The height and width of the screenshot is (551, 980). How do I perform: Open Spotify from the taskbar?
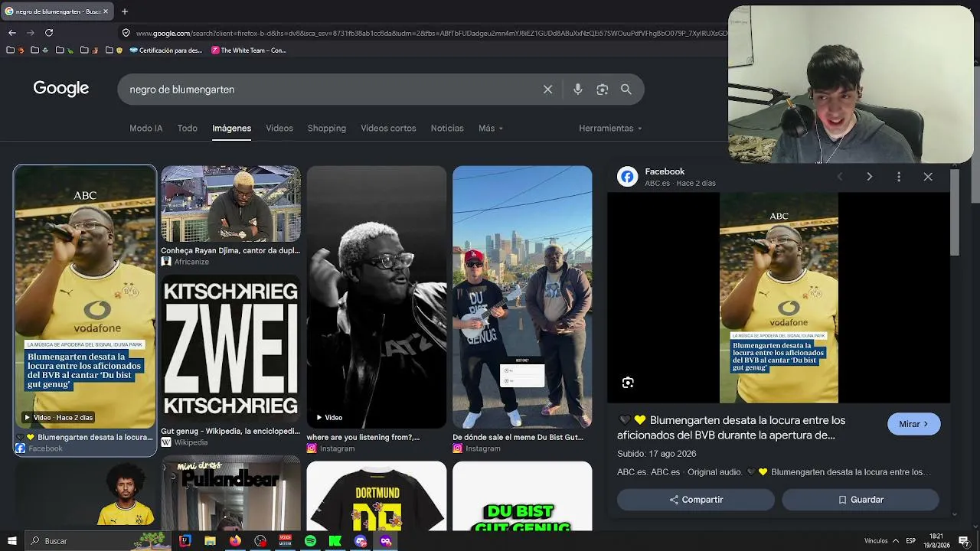(310, 541)
